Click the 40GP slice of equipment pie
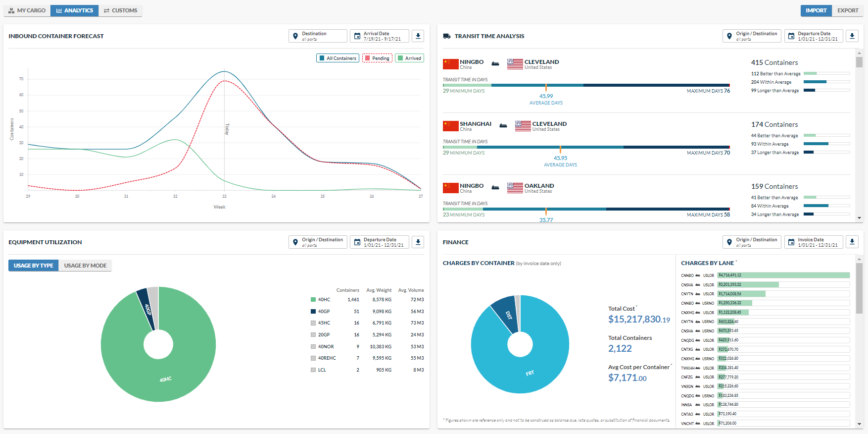This screenshot has width=868, height=434. 147,309
